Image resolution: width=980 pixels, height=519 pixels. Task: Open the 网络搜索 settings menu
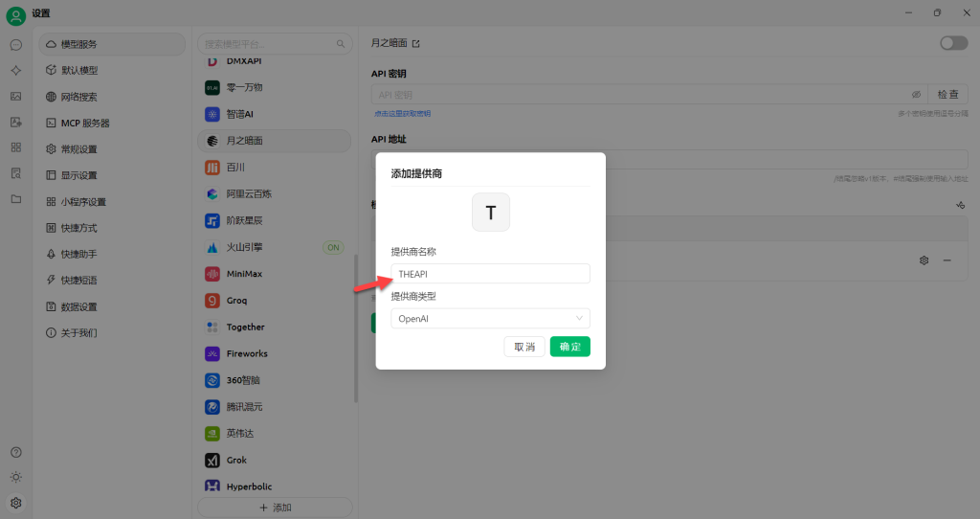pyautogui.click(x=112, y=97)
